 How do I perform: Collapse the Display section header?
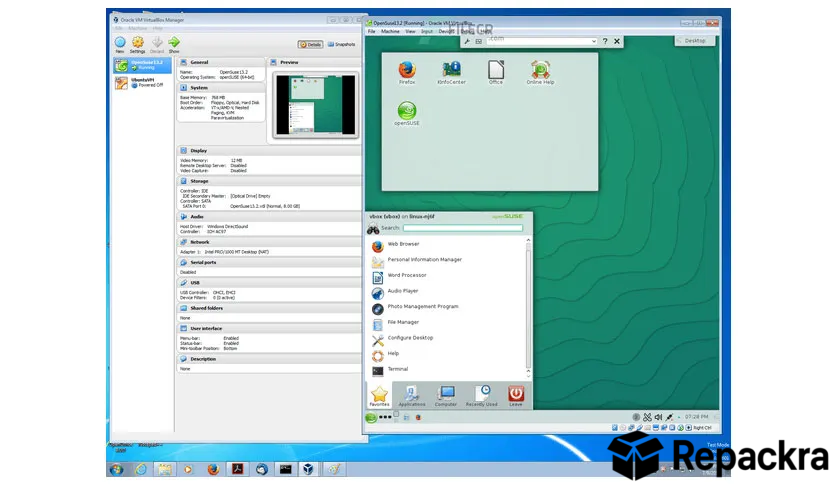[269, 151]
